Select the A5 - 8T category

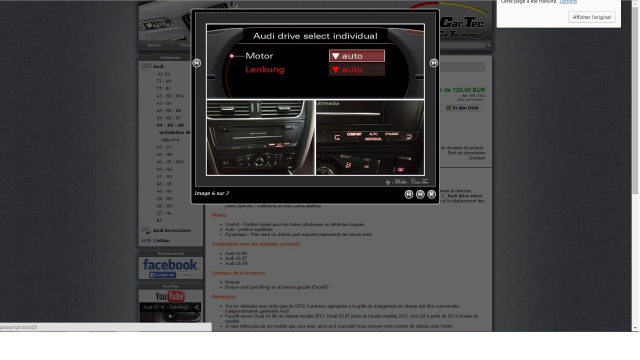(x=164, y=147)
